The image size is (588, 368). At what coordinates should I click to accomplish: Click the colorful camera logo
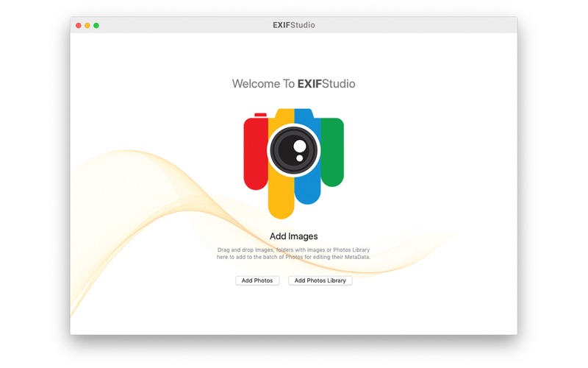(293, 163)
